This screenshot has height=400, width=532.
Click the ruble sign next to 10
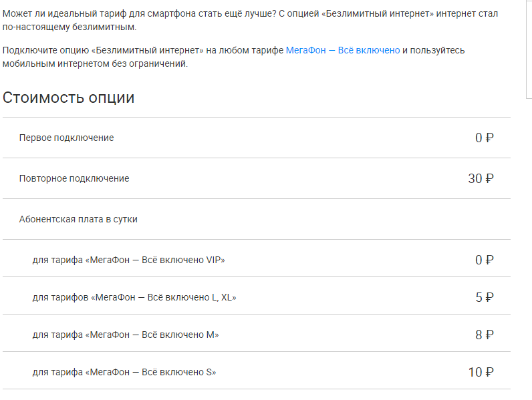tap(490, 372)
